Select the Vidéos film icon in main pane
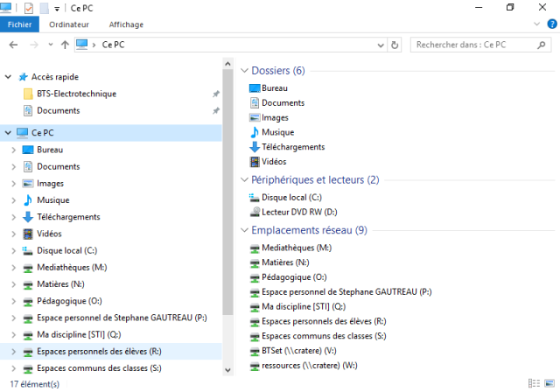 tap(255, 162)
